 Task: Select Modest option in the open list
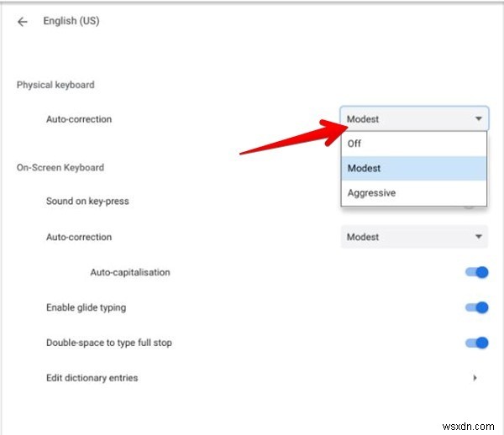coord(414,168)
